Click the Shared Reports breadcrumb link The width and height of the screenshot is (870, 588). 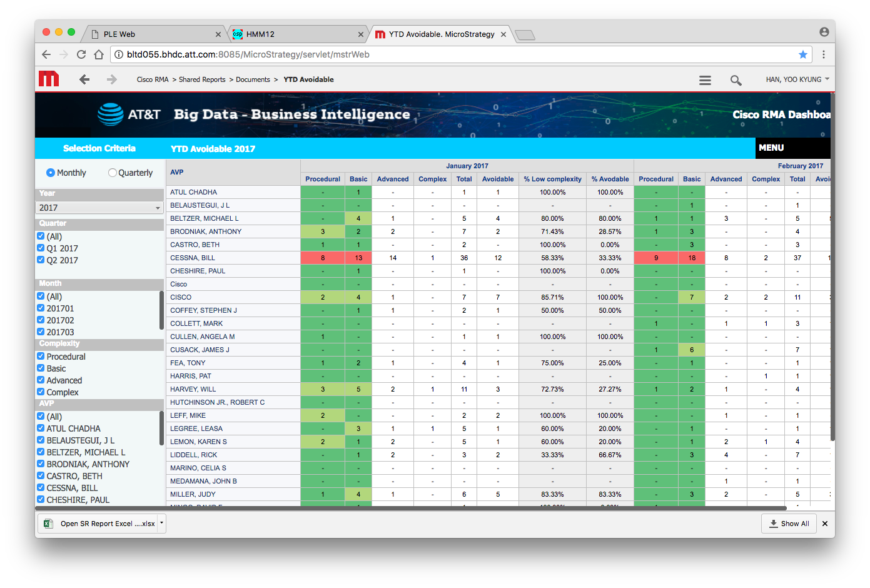[x=202, y=79]
